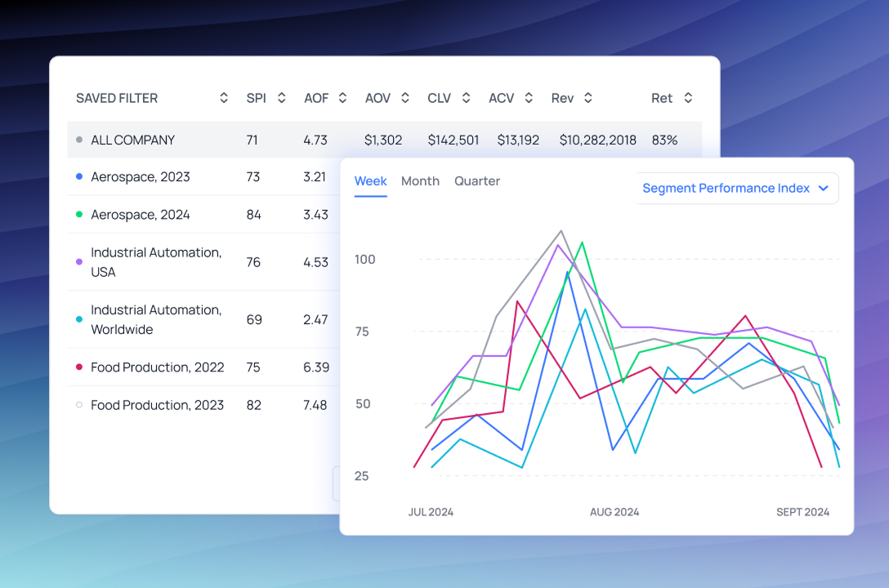Click purple dot for Industrial Automation, USA

pos(79,262)
